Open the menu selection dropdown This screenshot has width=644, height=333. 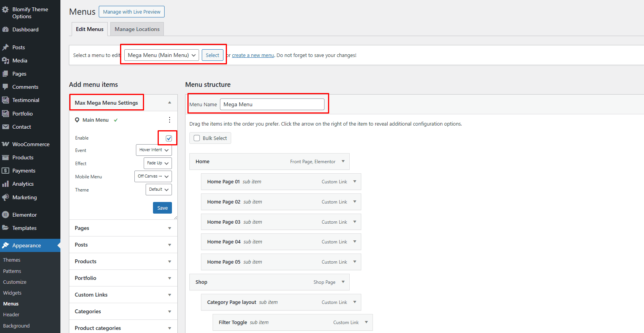161,55
